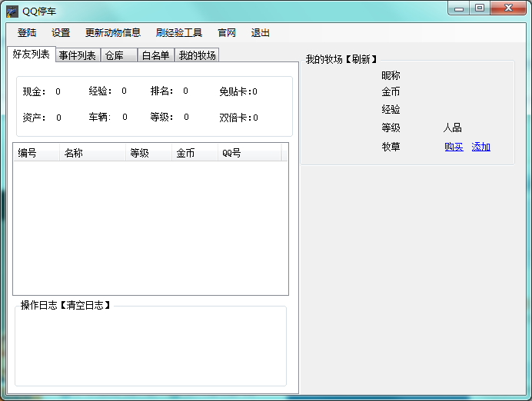The image size is (532, 401).
Task: Open the 设置 menu
Action: click(61, 33)
